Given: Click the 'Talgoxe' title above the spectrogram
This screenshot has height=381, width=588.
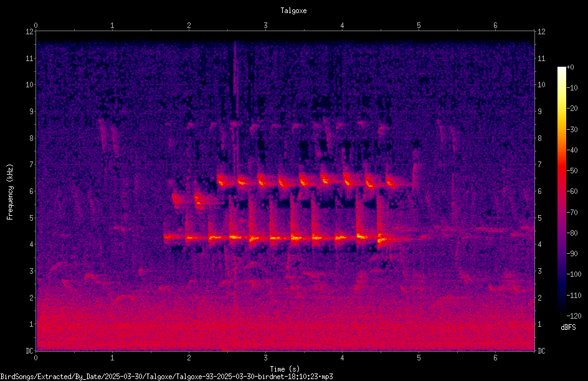Looking at the screenshot, I should [293, 11].
